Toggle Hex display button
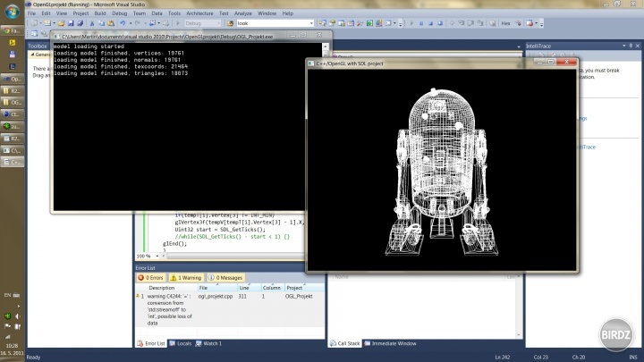 tap(505, 23)
